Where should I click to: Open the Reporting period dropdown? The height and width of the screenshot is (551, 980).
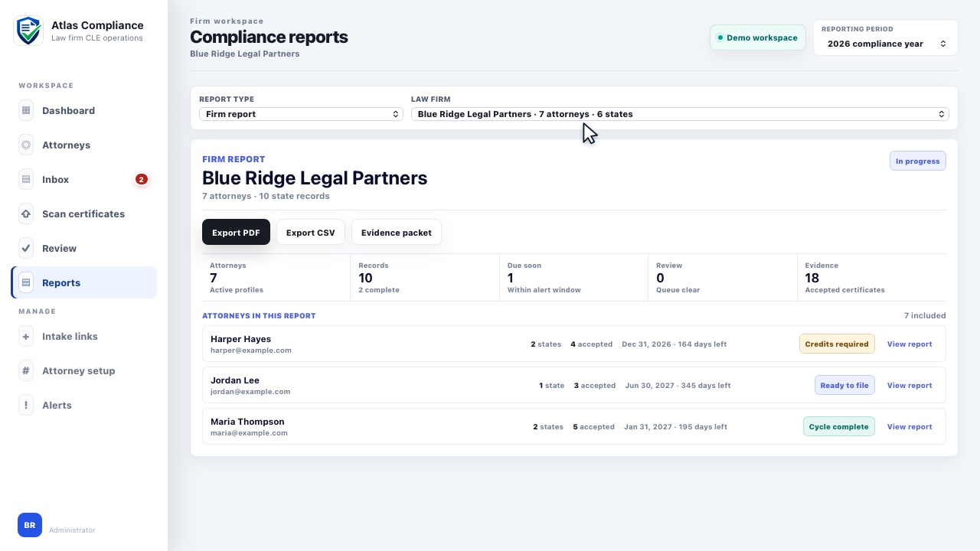click(x=886, y=44)
